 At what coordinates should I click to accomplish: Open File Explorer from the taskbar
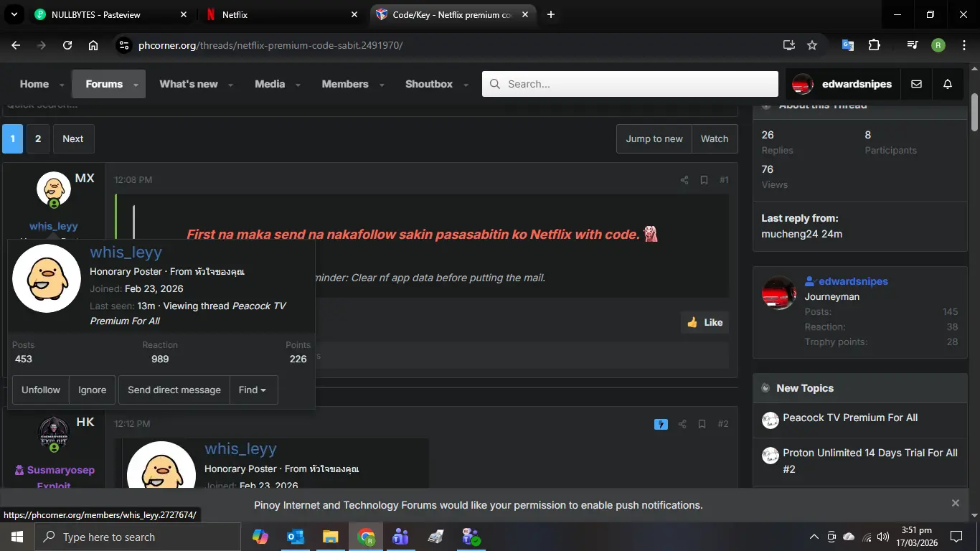(x=330, y=537)
